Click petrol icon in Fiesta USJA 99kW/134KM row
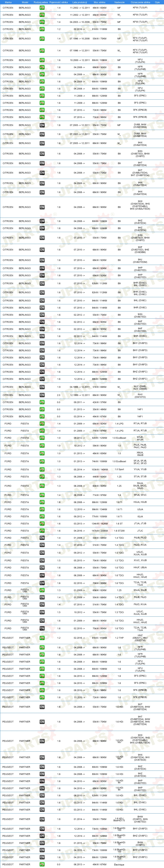This screenshot has height=868, width=164. tap(42, 510)
